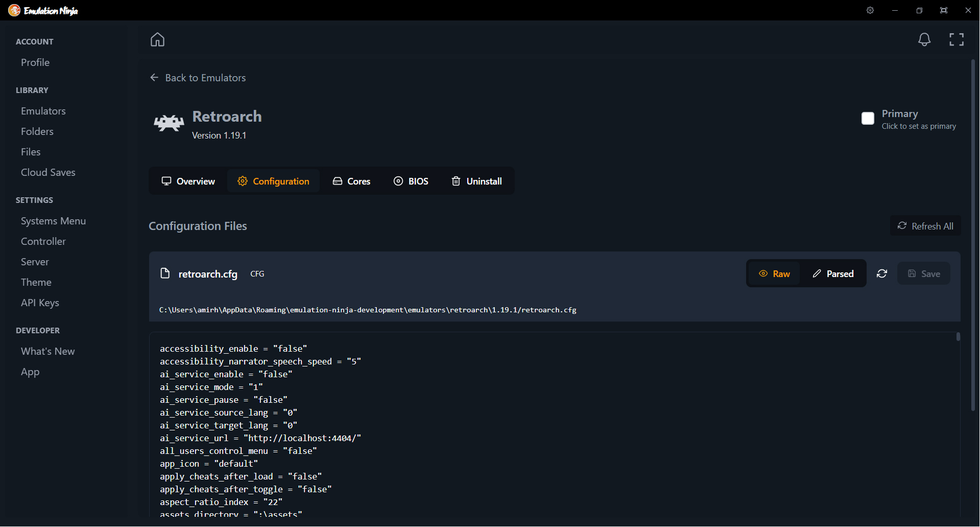The width and height of the screenshot is (980, 527).
Task: Open the Uninstall tab
Action: [x=476, y=181]
